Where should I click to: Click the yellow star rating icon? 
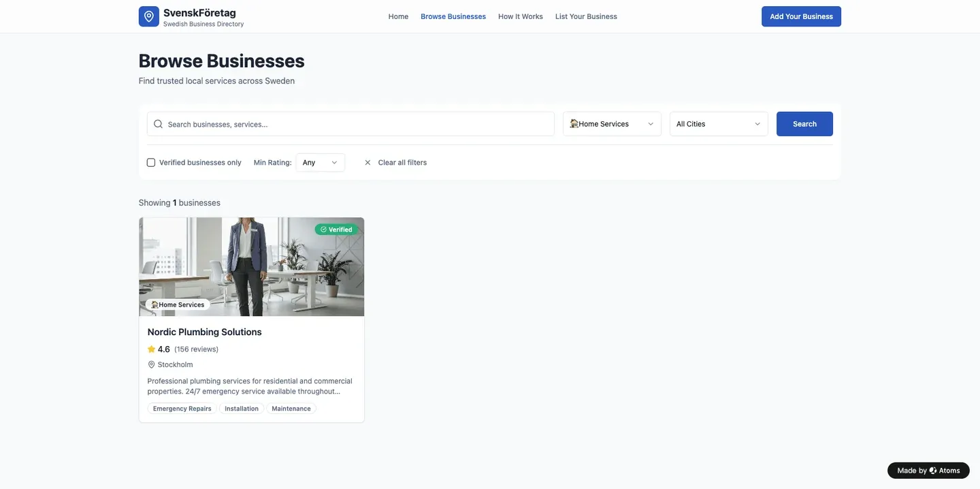(x=151, y=349)
